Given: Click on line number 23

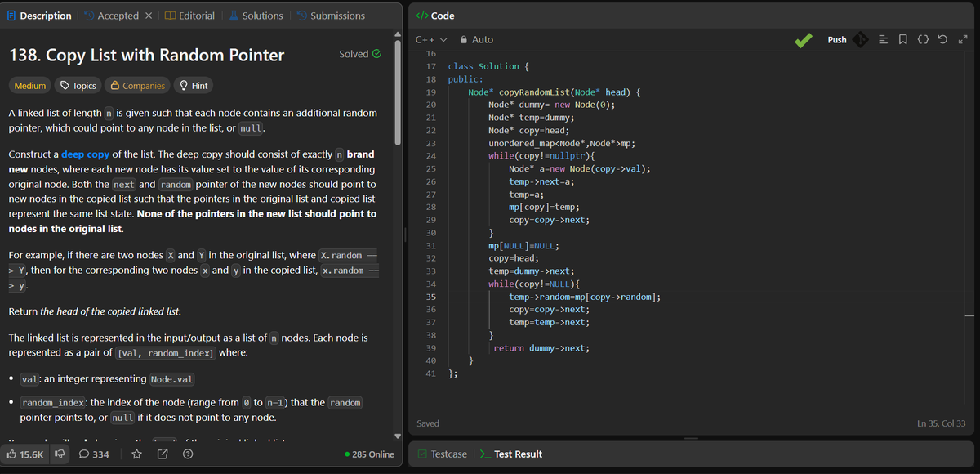Looking at the screenshot, I should (430, 143).
